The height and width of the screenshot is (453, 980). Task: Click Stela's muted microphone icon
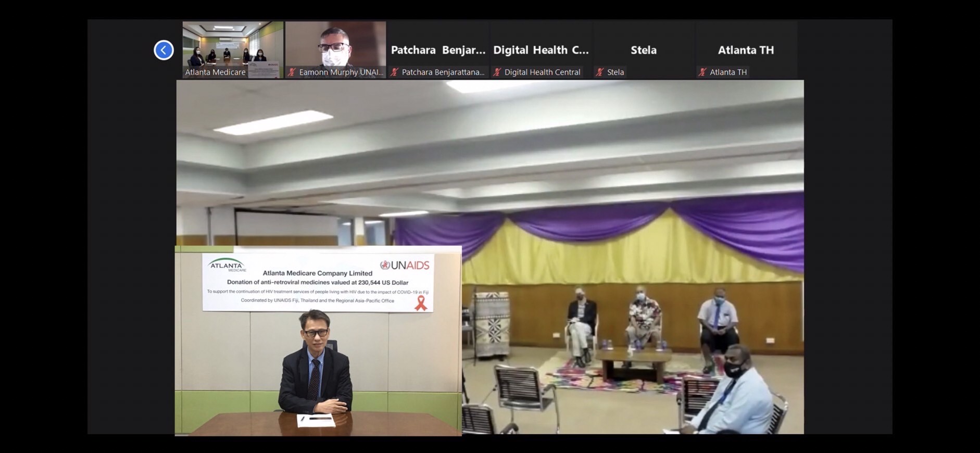(599, 72)
